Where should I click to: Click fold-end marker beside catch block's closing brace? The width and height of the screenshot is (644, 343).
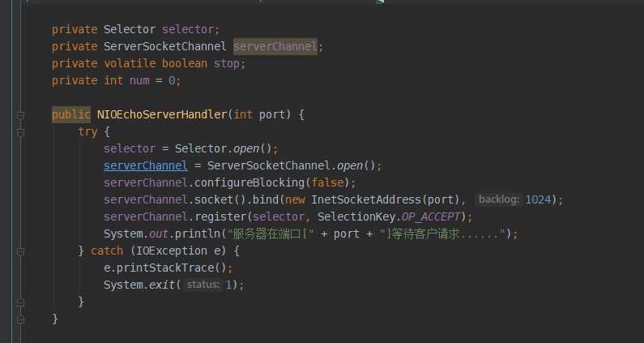[x=21, y=302]
